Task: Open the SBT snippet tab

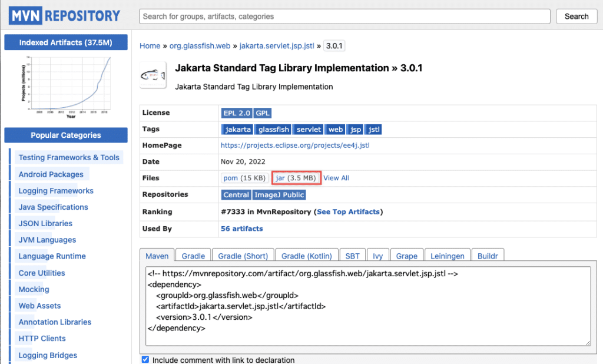Action: click(352, 255)
